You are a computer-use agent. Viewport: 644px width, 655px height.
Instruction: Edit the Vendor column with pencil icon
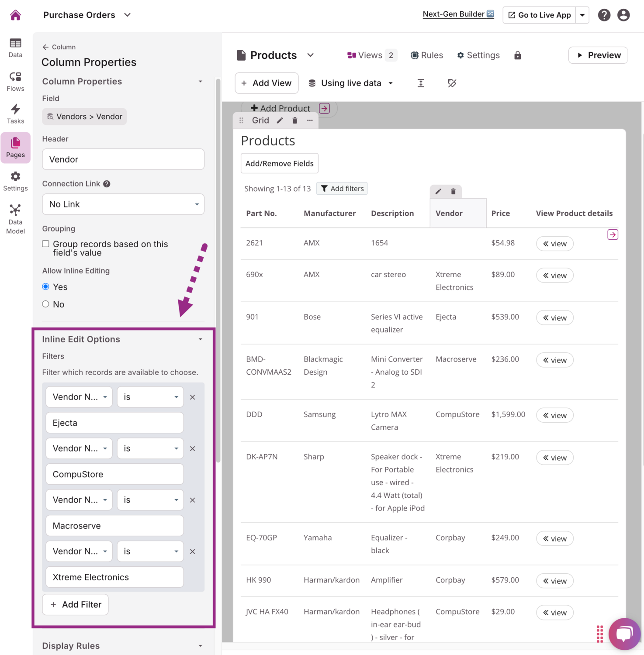pyautogui.click(x=438, y=191)
